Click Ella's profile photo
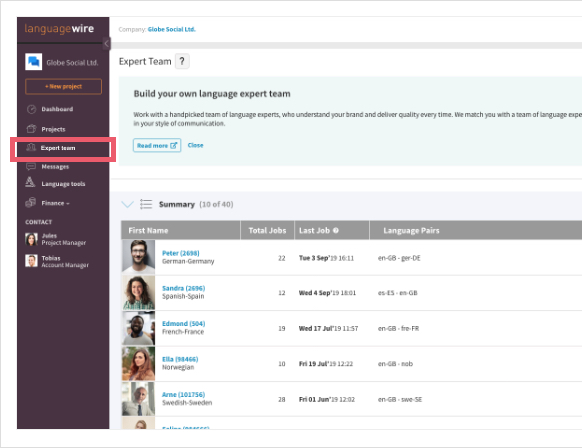 138,364
